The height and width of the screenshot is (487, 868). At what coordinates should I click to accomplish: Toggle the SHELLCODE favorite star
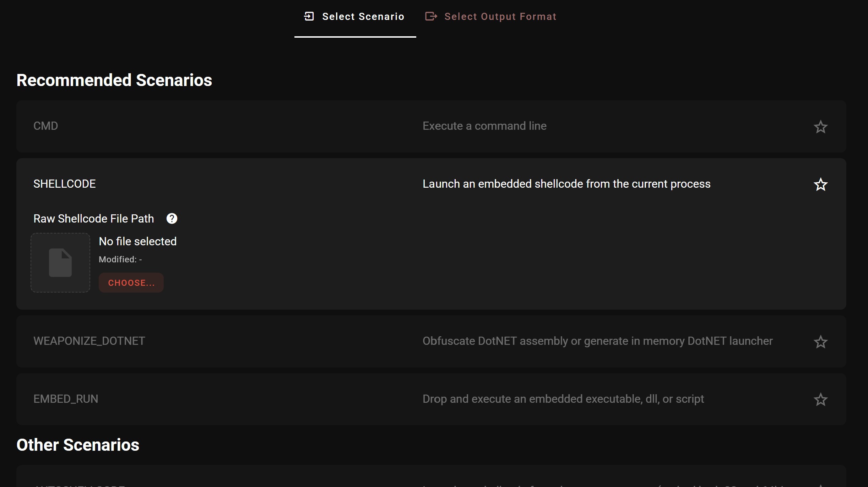click(x=820, y=184)
